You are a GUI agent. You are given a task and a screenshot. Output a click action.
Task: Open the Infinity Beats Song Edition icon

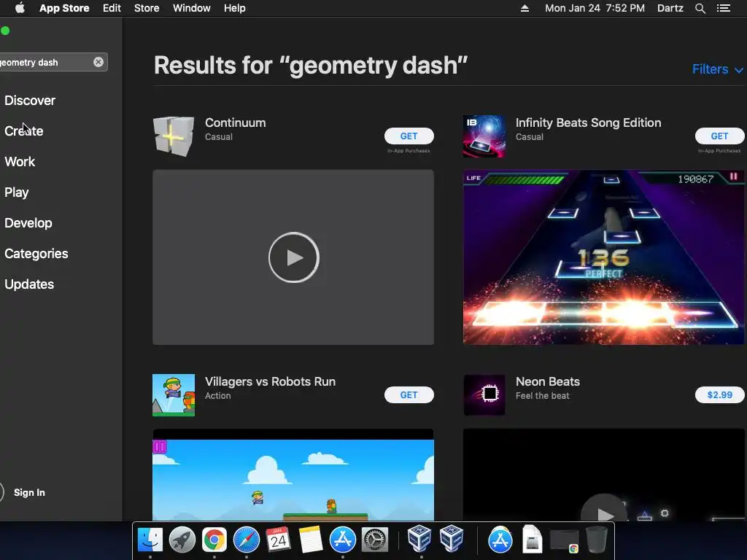point(484,136)
